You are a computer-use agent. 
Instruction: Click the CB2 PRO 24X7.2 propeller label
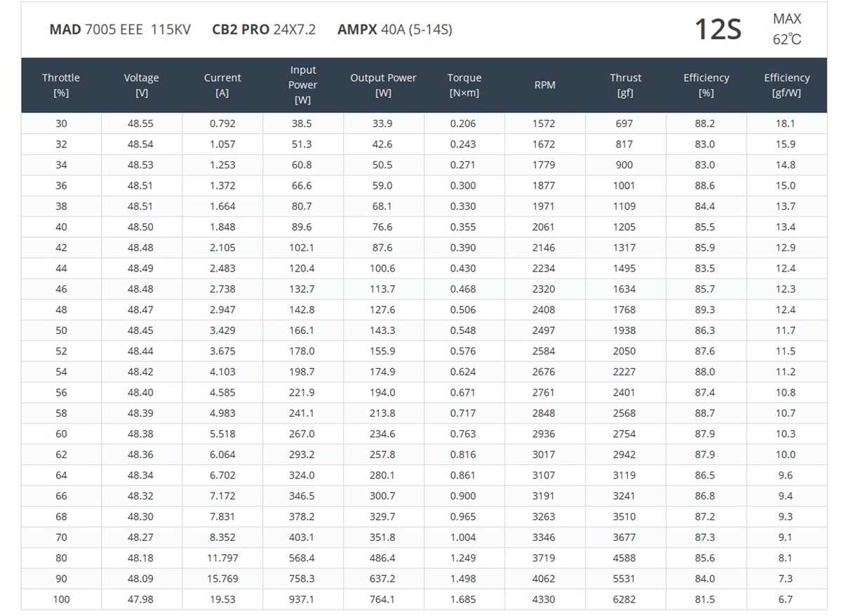(x=264, y=29)
